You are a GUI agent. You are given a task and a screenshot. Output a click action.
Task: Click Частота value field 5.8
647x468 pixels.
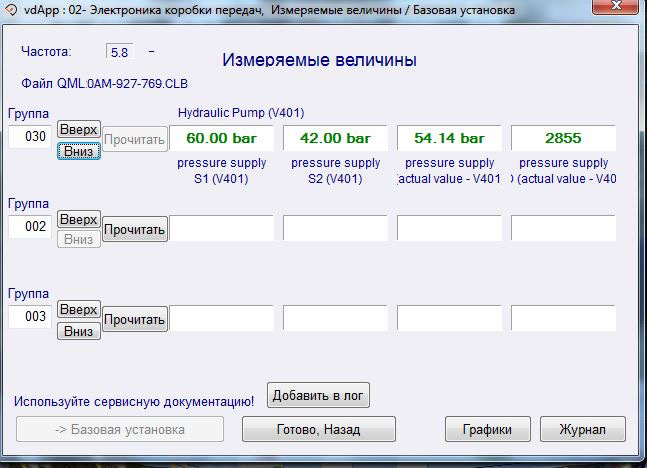(120, 52)
